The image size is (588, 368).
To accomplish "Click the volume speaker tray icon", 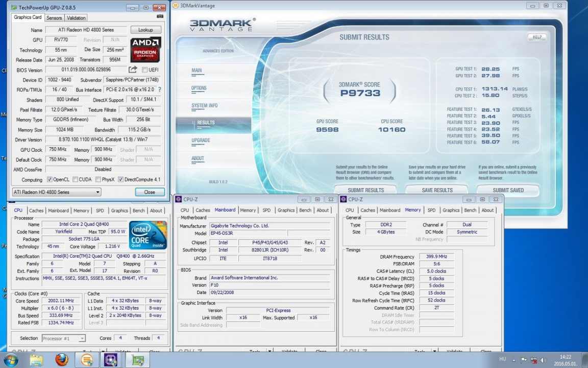I will (x=544, y=360).
